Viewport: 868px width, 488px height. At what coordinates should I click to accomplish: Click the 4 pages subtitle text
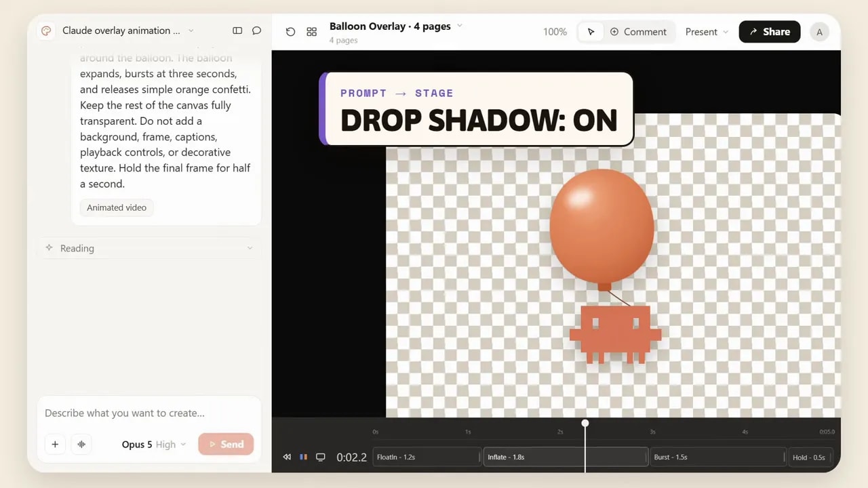343,41
